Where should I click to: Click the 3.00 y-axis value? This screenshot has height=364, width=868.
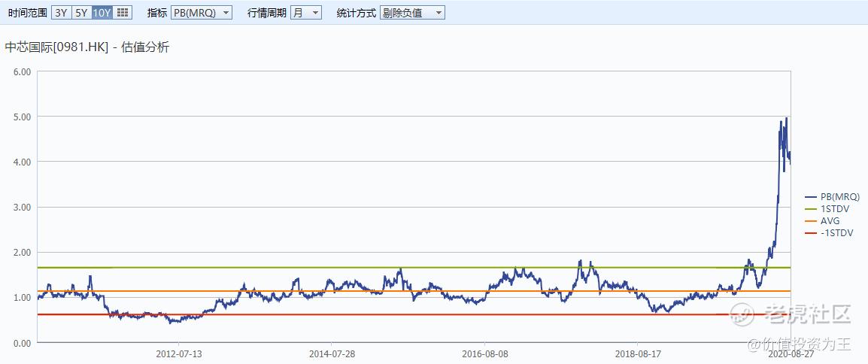click(x=22, y=207)
